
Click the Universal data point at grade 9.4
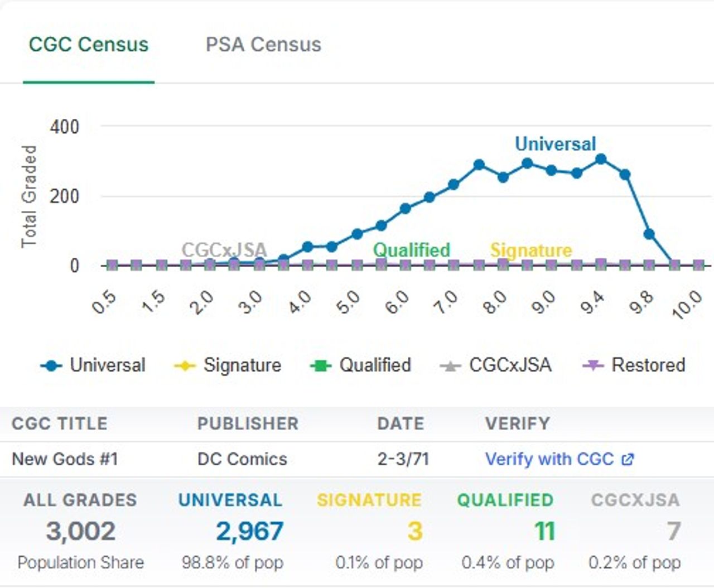click(x=601, y=160)
